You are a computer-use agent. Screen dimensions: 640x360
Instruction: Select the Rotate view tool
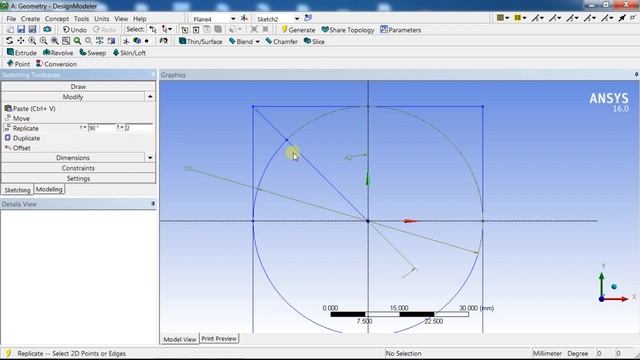9,41
